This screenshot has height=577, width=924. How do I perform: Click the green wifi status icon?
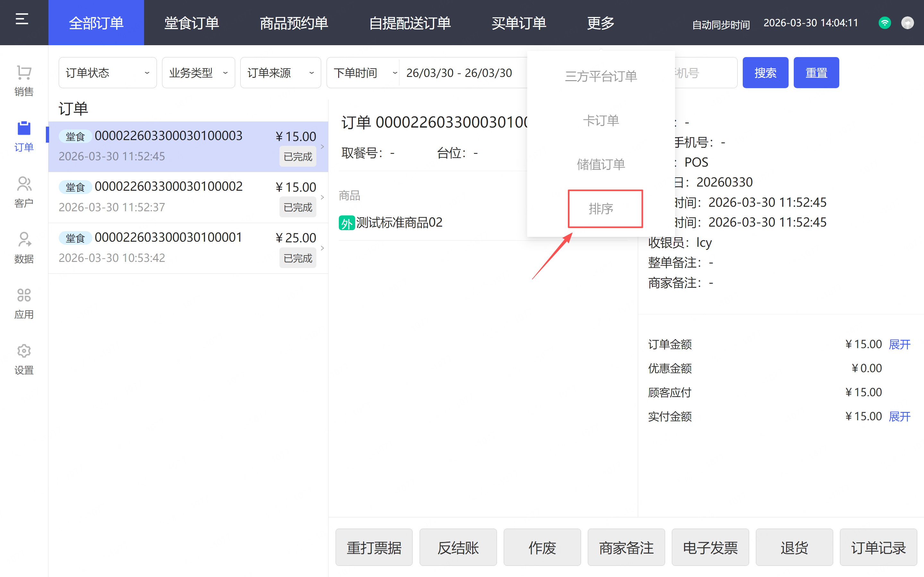click(x=885, y=23)
